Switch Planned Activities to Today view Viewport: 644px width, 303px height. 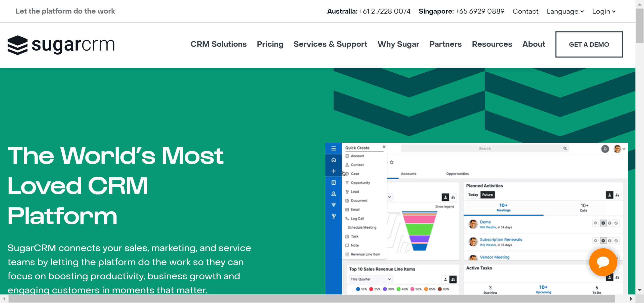coord(473,195)
